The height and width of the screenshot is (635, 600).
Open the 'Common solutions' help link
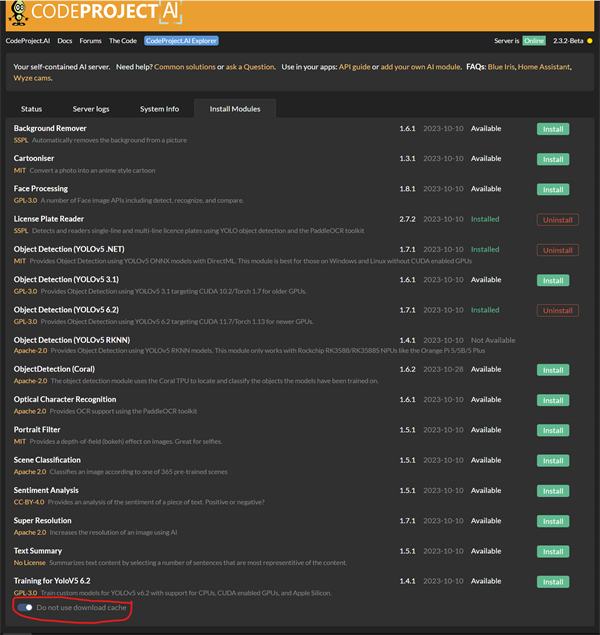point(185,67)
